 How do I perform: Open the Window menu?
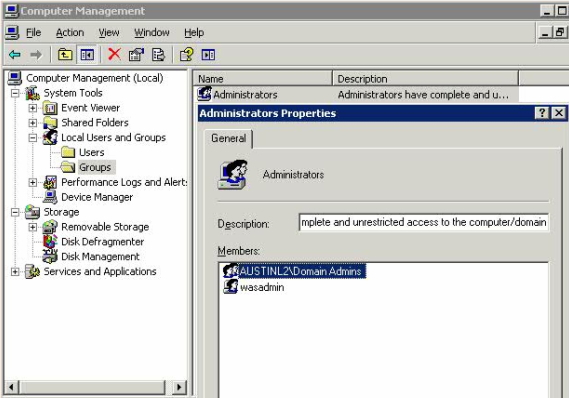(x=152, y=33)
